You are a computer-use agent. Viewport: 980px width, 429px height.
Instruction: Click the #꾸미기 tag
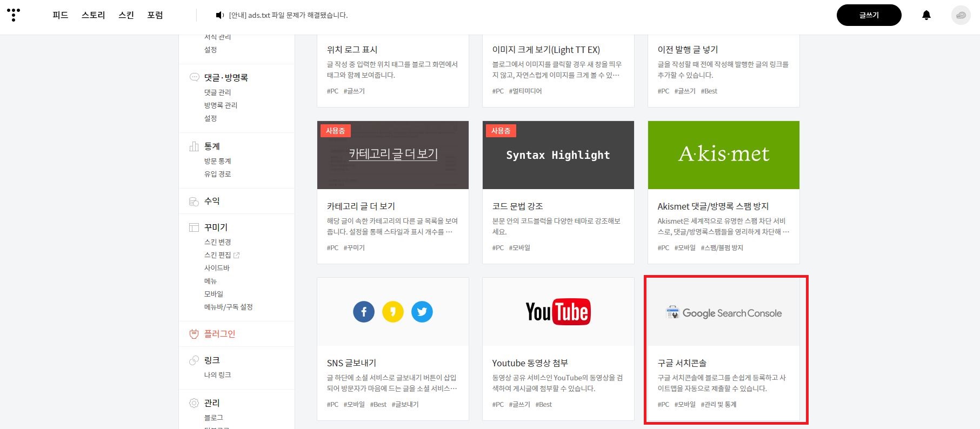(354, 248)
